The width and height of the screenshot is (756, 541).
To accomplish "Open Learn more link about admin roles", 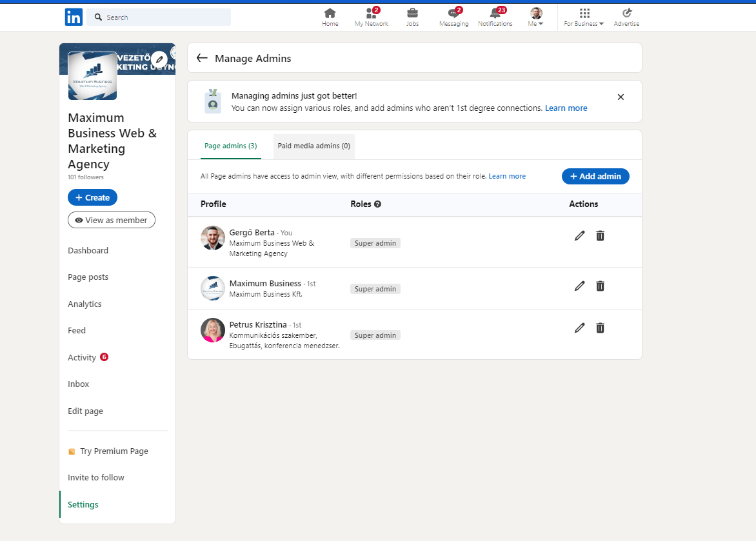I will 507,177.
